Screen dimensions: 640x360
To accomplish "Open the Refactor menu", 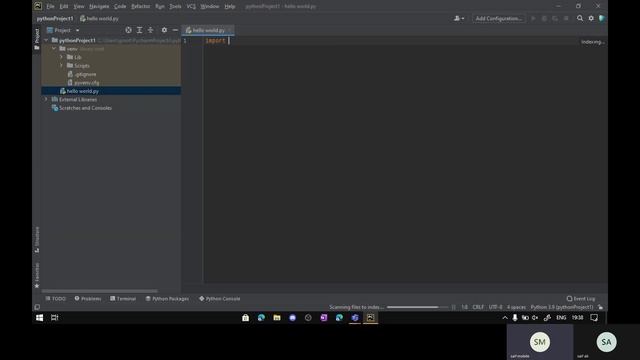I will click(141, 6).
